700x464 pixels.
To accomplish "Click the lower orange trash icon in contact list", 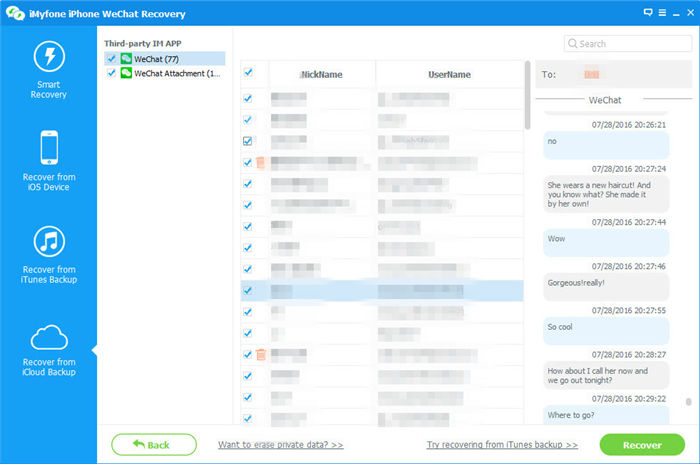I will point(261,355).
